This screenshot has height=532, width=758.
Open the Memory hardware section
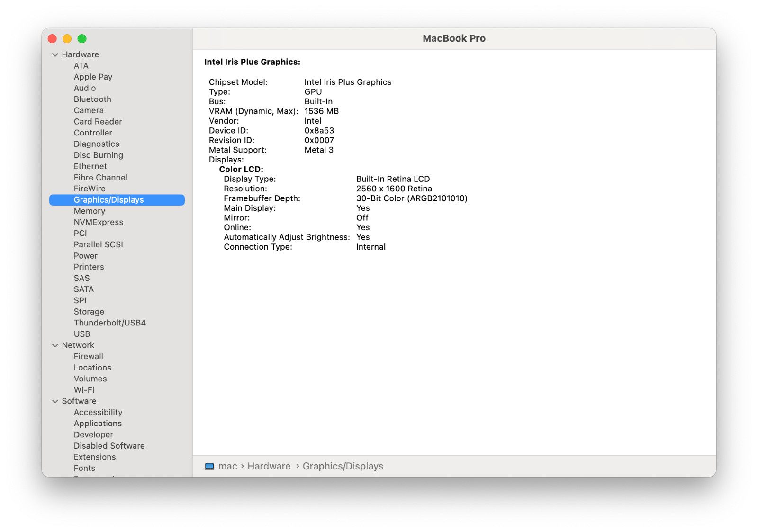[x=89, y=211]
